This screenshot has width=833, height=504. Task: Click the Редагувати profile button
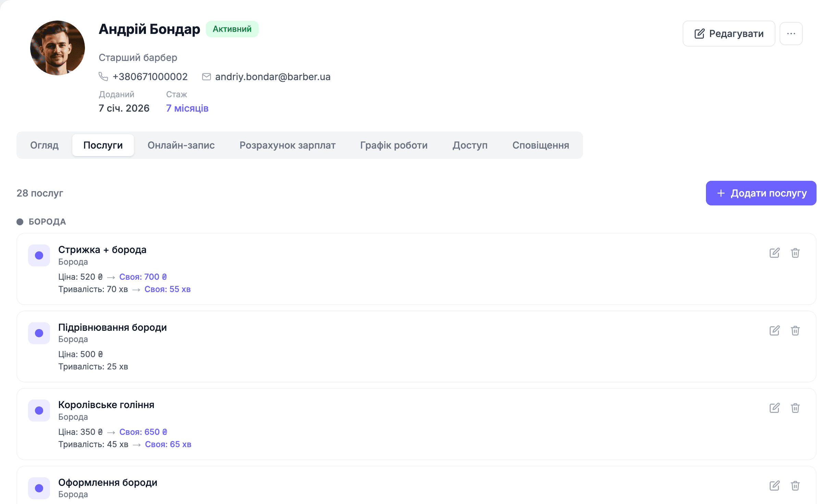tap(729, 34)
